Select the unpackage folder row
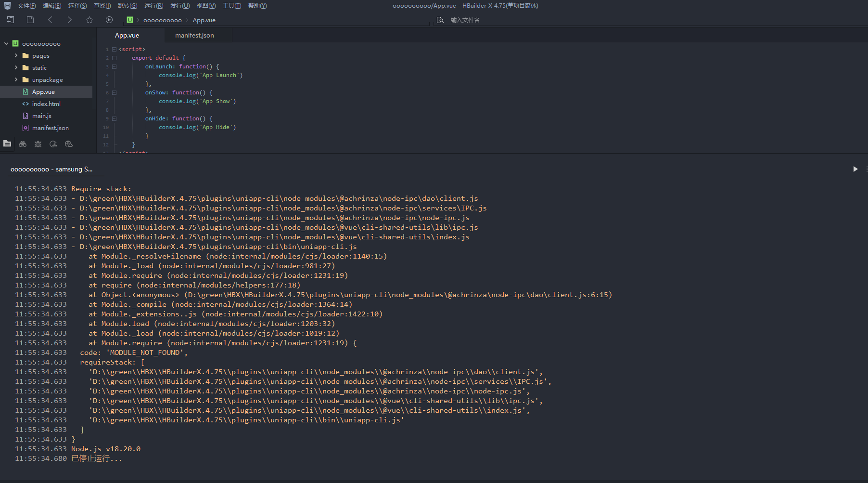 (x=46, y=79)
